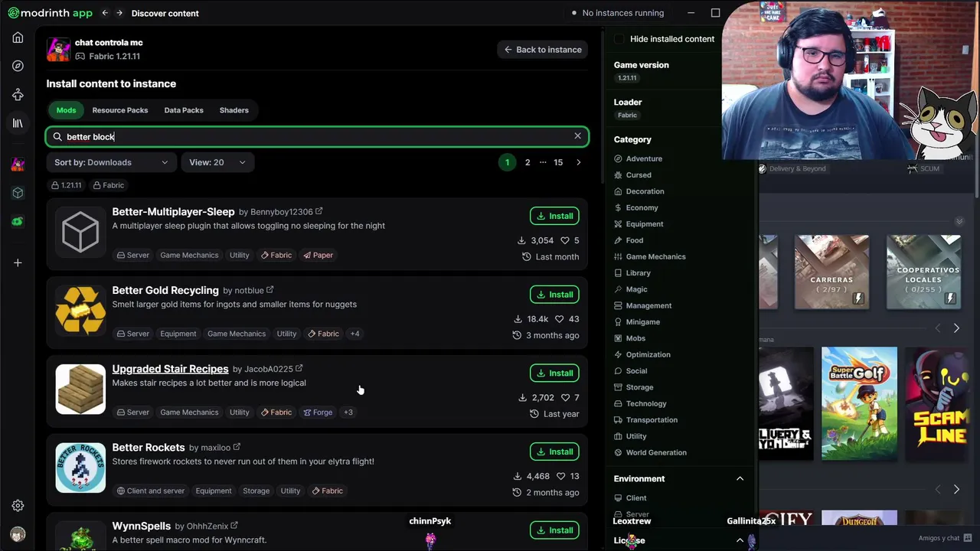Install WynnSpells mod
The image size is (980, 551).
(554, 530)
